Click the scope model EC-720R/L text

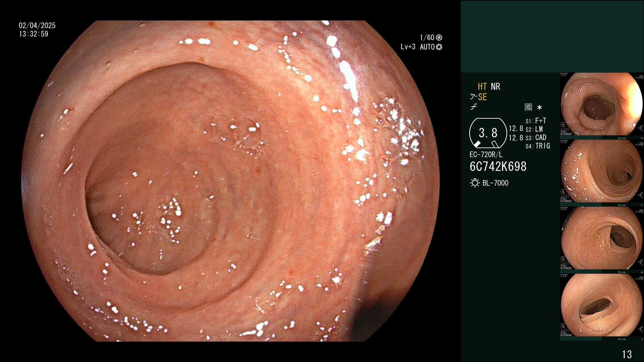[486, 155]
